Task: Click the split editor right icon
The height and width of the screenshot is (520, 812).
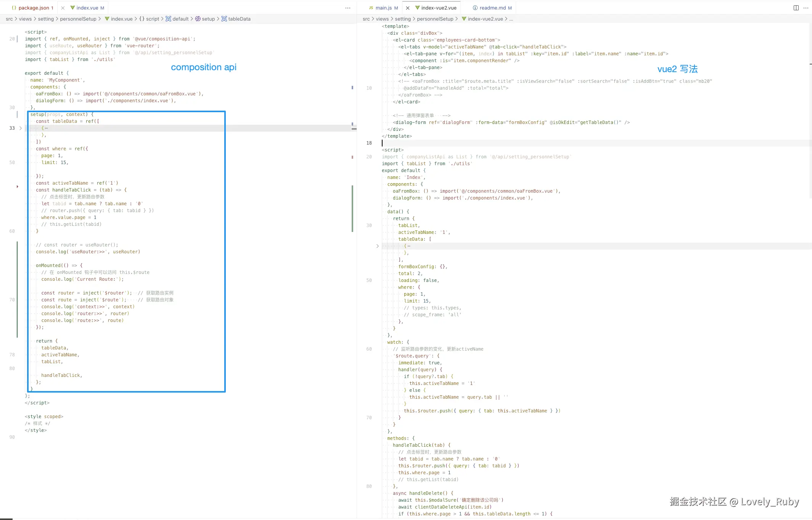Action: (x=796, y=8)
